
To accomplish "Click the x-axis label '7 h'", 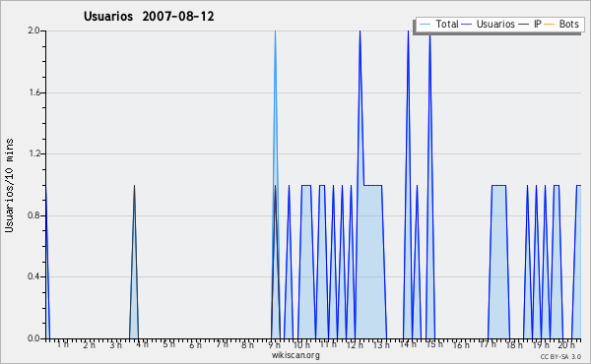I will point(222,344).
